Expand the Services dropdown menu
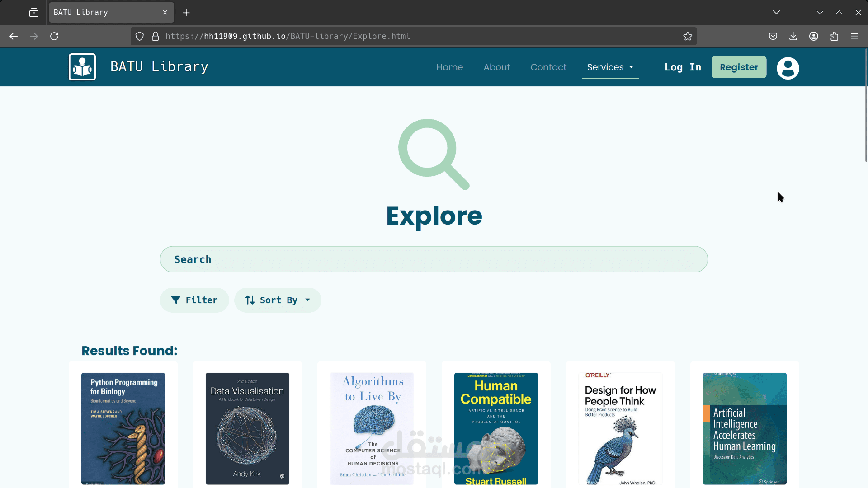The height and width of the screenshot is (488, 868). (610, 67)
